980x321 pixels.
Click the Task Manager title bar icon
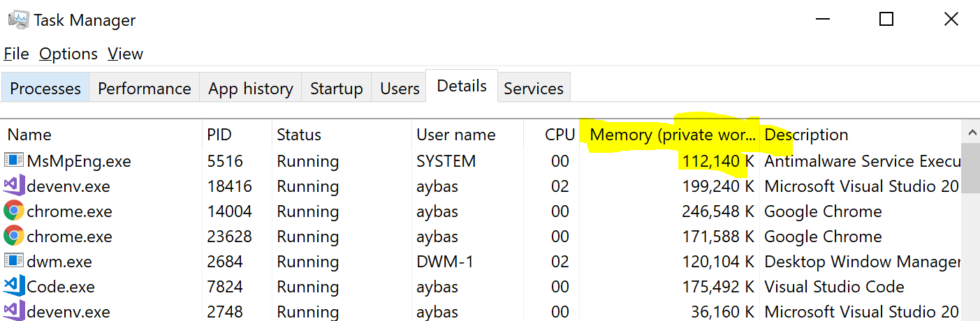[17, 20]
